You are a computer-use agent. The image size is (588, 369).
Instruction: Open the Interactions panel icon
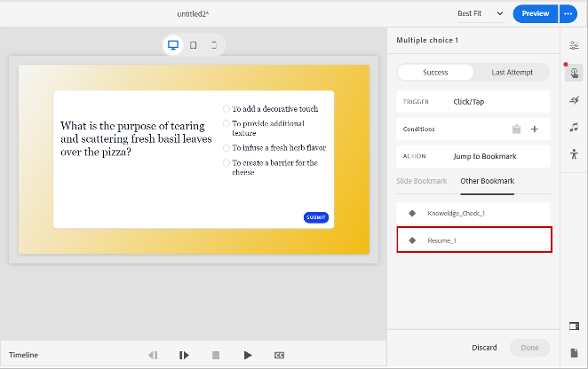click(x=574, y=73)
